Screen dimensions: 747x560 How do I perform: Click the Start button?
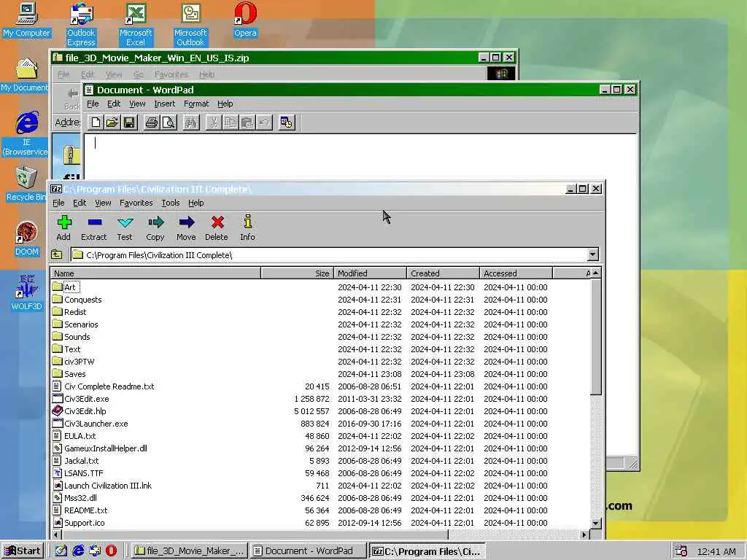(x=23, y=551)
